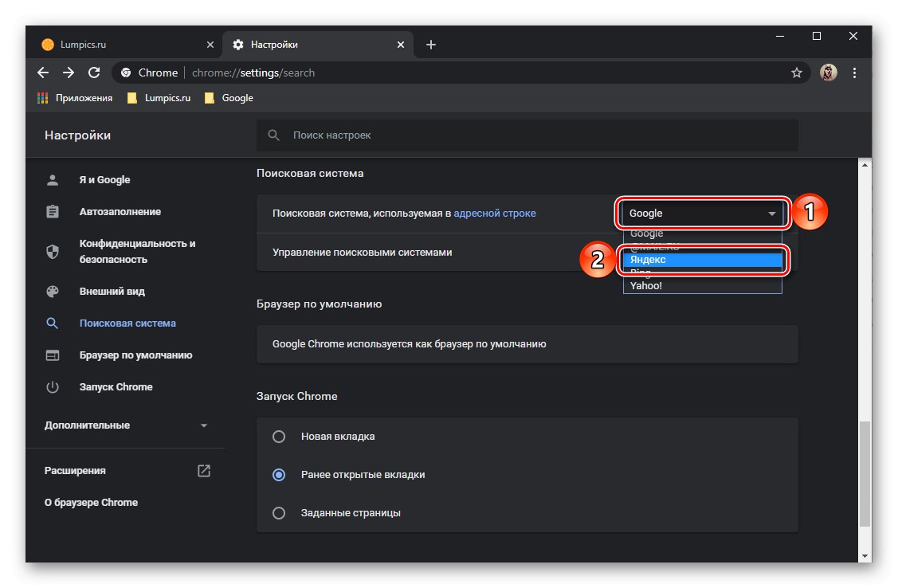Expand the Дополнительные section
Viewport: 898px width, 588px height.
(x=126, y=425)
